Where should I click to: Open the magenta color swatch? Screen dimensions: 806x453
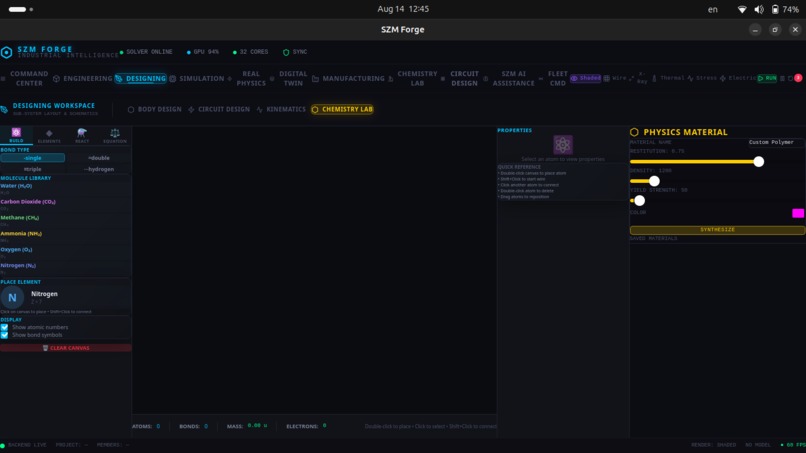(798, 213)
